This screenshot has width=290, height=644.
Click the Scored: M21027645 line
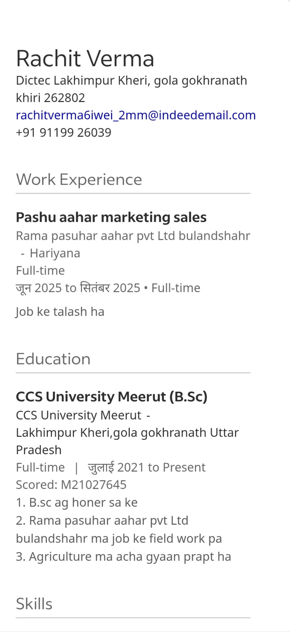click(71, 485)
